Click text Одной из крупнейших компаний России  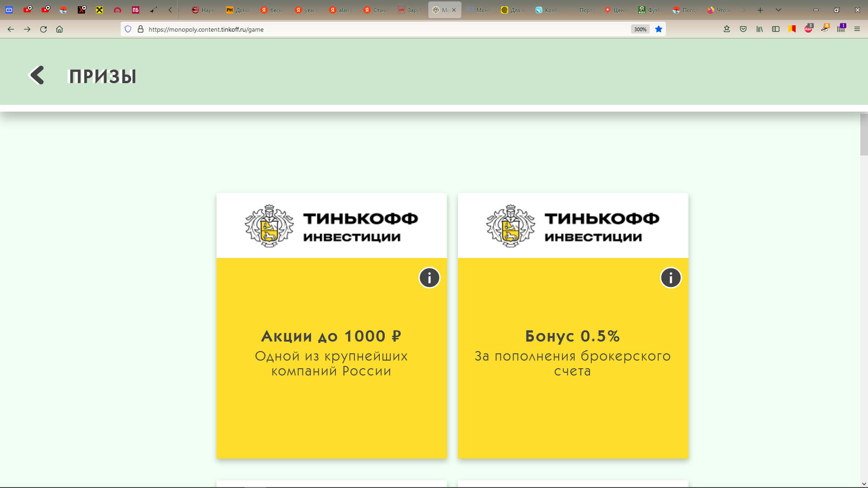tap(331, 364)
